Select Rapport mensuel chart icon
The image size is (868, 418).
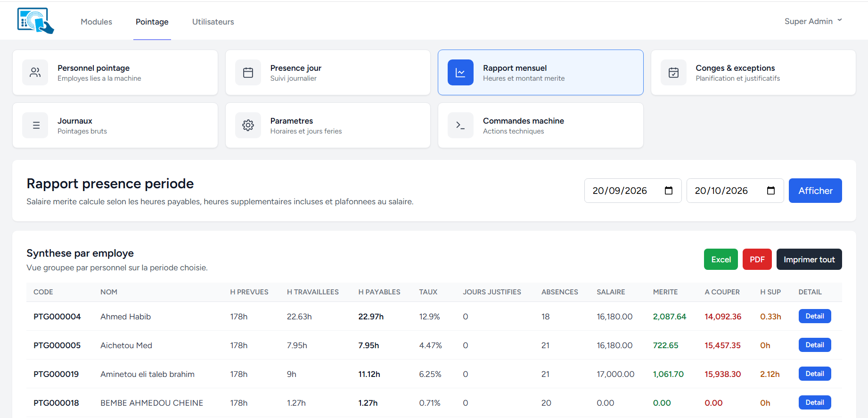pyautogui.click(x=460, y=72)
